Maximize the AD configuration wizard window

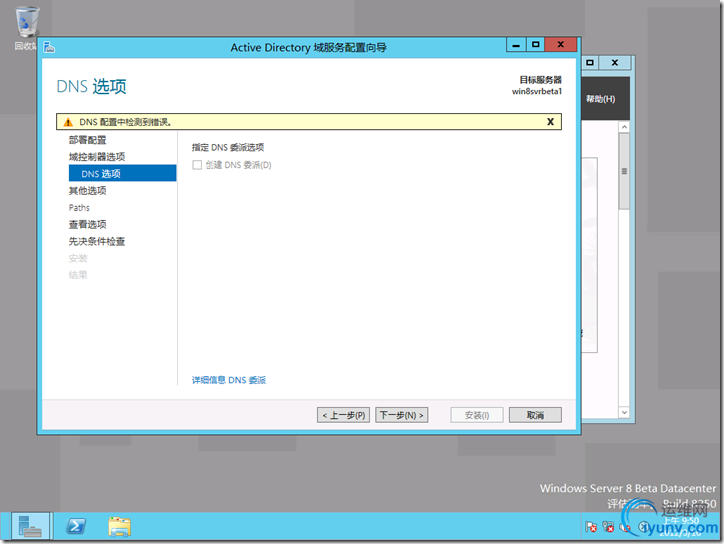pyautogui.click(x=536, y=45)
